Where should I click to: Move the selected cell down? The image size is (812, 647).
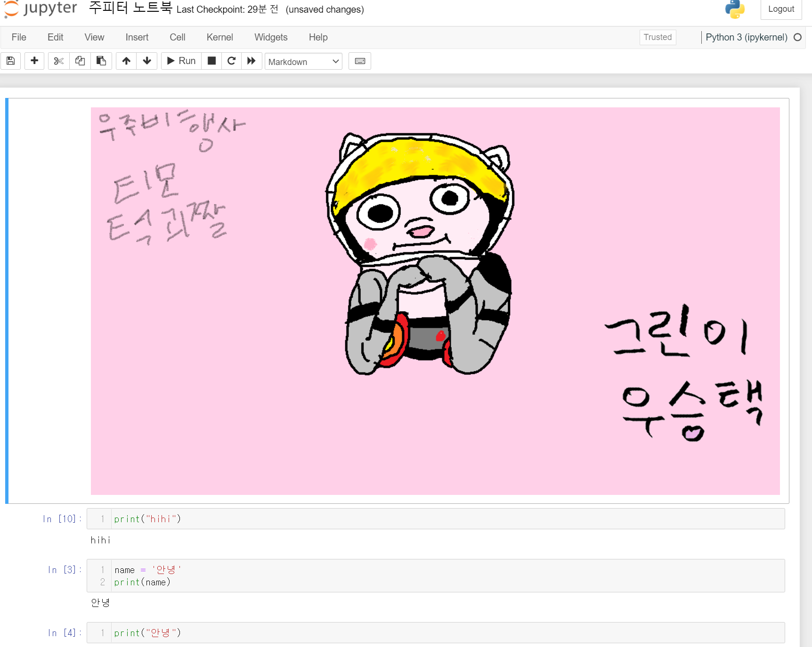[x=147, y=61]
